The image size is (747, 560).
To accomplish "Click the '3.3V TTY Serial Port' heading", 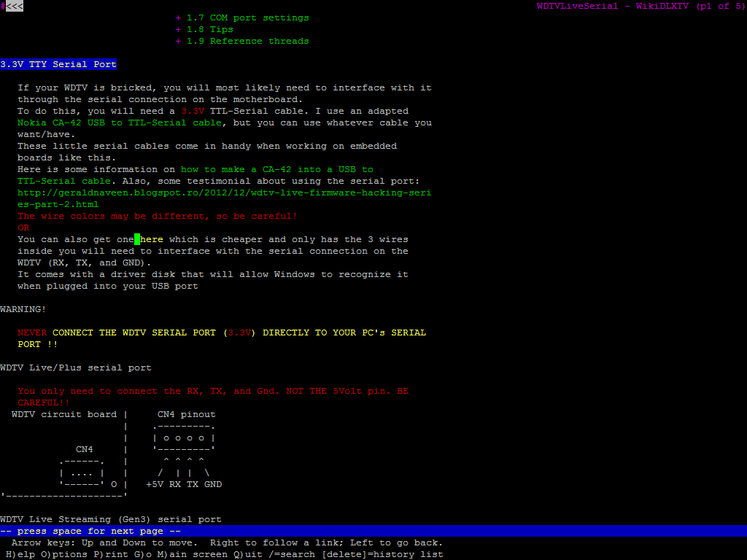I will click(x=58, y=64).
